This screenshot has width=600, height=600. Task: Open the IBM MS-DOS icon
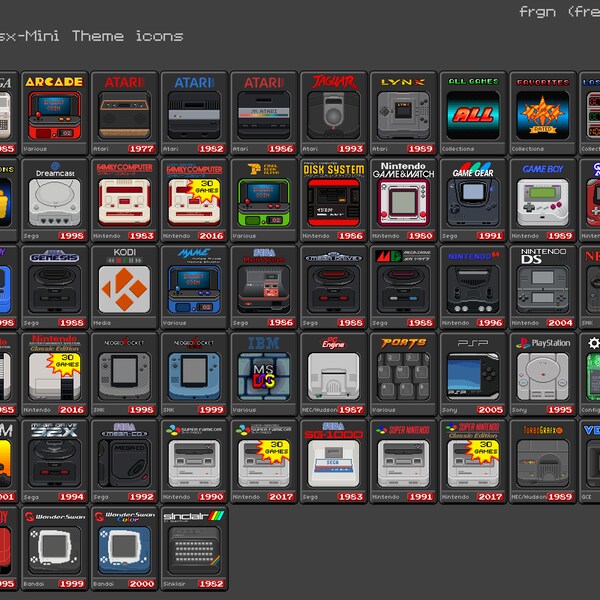pyautogui.click(x=264, y=374)
